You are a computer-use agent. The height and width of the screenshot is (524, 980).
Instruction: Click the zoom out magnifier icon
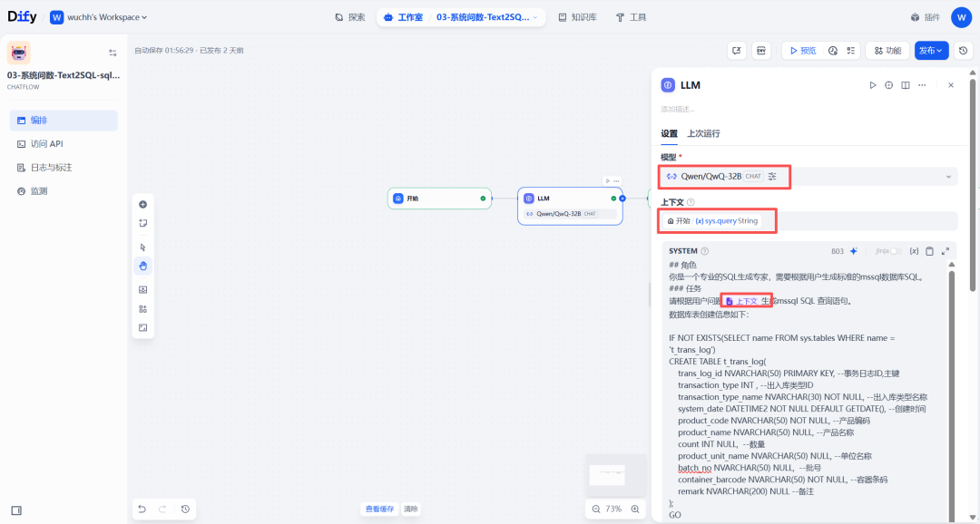point(595,509)
